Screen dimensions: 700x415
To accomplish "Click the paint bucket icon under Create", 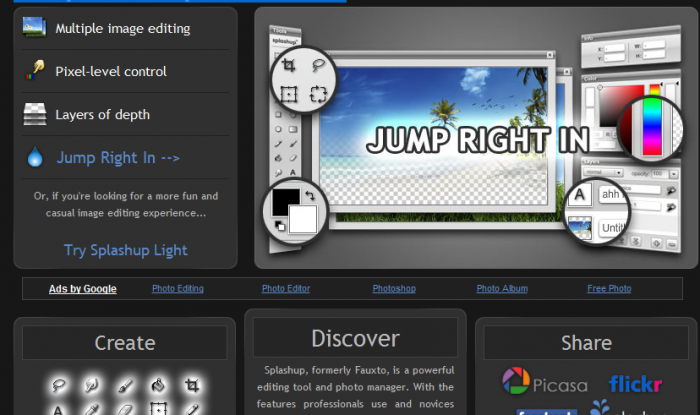I will coord(158,385).
